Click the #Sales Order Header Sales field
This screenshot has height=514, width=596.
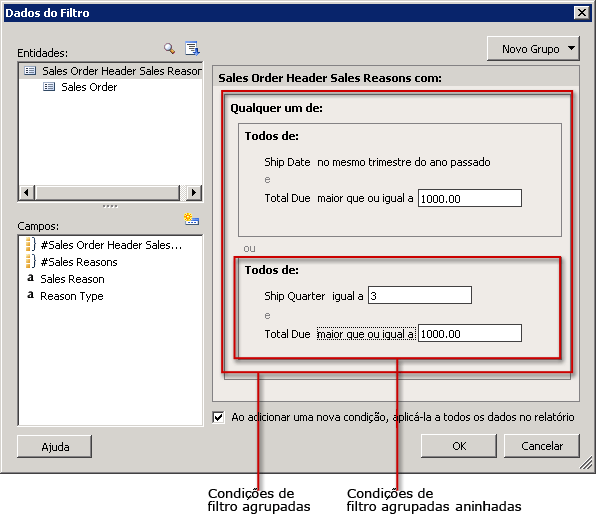pos(104,245)
